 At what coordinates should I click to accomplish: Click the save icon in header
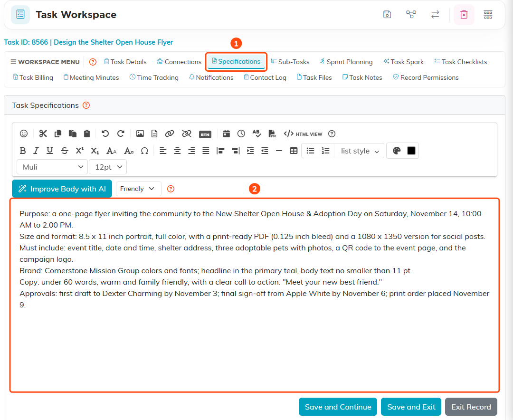(x=387, y=14)
